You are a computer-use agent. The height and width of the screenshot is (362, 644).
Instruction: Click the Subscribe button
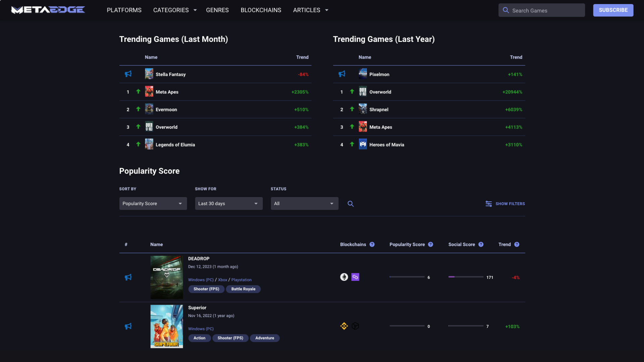click(613, 10)
